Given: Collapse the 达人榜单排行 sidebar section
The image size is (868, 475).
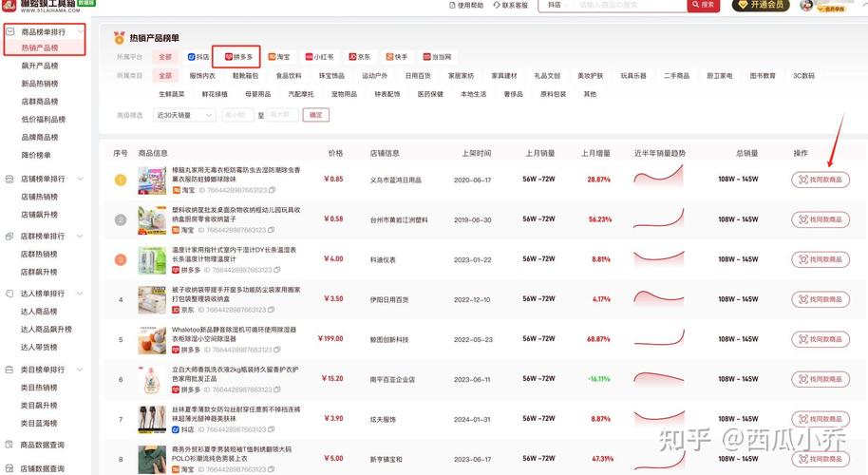Looking at the screenshot, I should [81, 294].
